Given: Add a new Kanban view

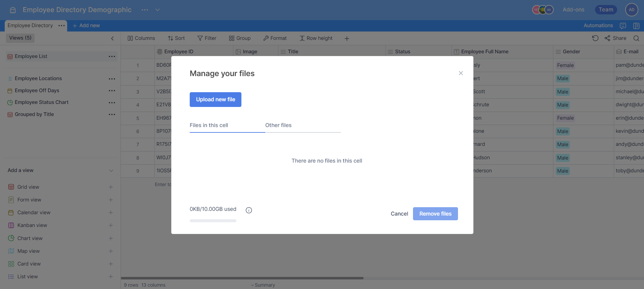Looking at the screenshot, I should point(110,225).
